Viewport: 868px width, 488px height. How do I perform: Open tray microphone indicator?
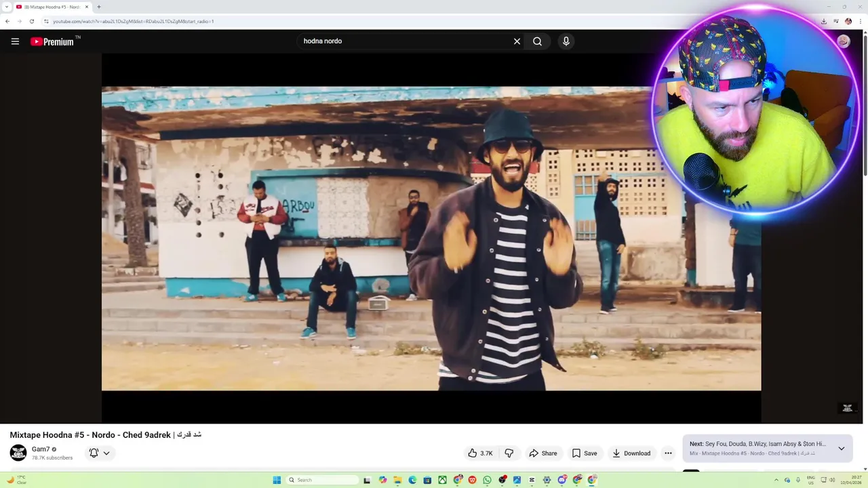click(798, 480)
